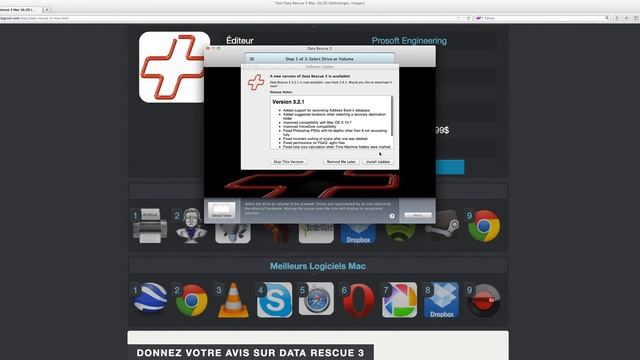The image size is (640, 360).
Task: Choose Remind Me Later in update dialog
Action: pos(341,162)
